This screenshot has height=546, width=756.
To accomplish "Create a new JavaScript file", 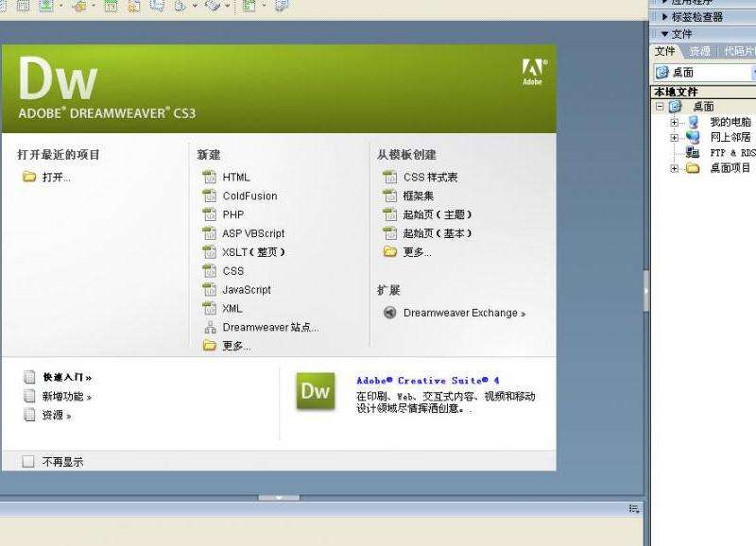I will coord(237,290).
